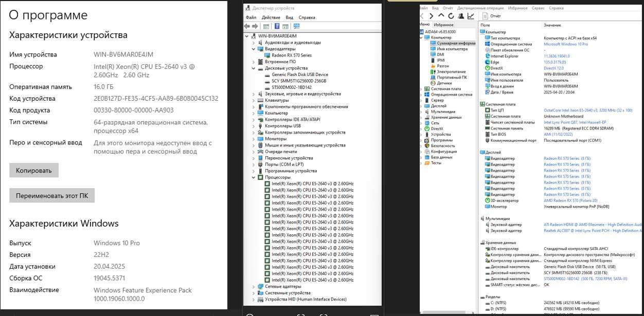Click the Back arrow in Device Manager toolbar

click(x=247, y=26)
